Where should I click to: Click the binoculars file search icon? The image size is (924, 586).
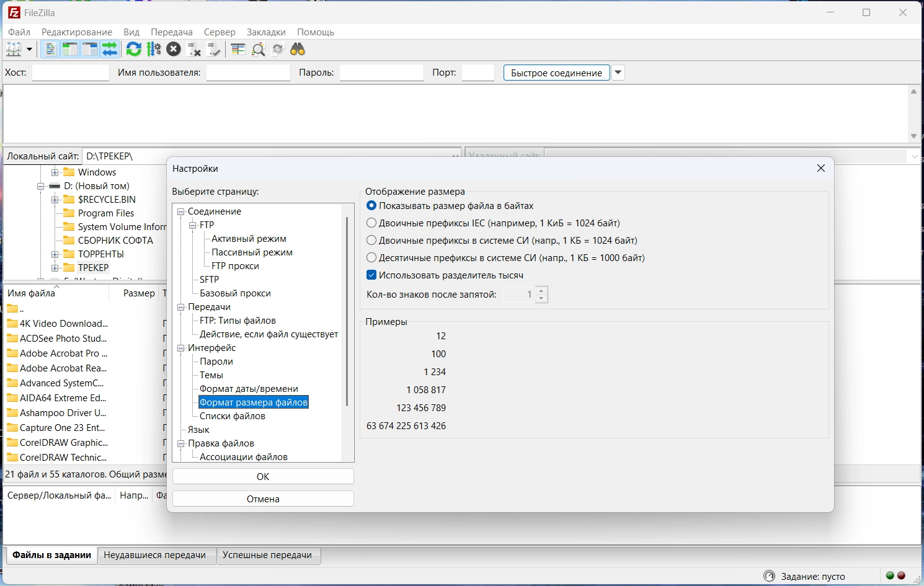[298, 50]
